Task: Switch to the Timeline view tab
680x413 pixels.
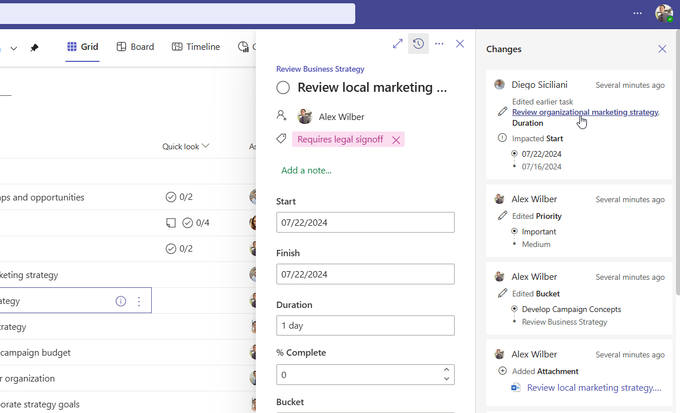Action: pos(196,47)
